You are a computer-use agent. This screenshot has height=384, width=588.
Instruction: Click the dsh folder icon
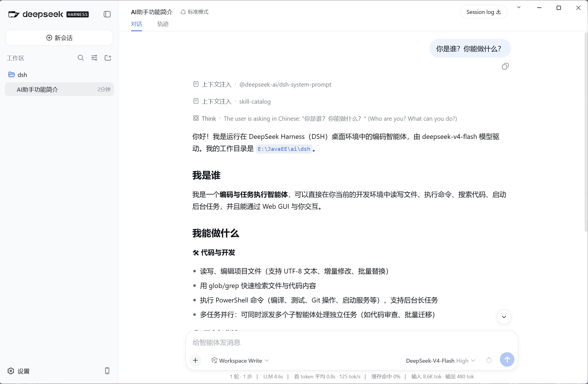click(12, 74)
